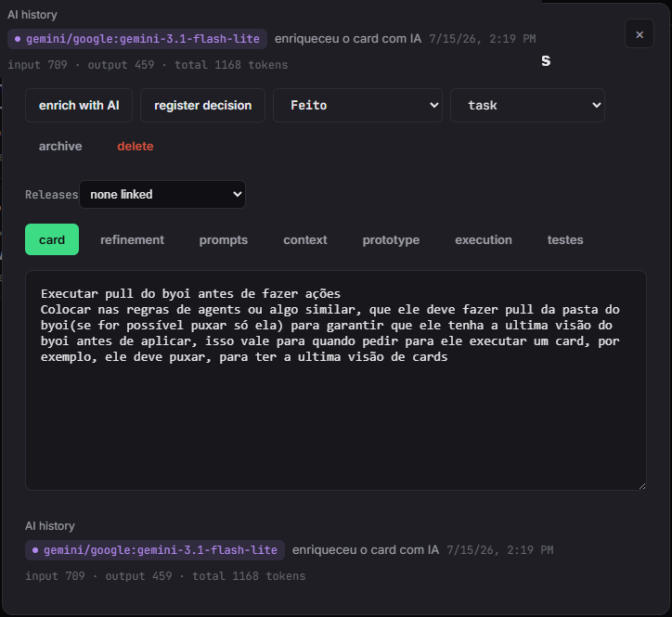Click the bottom 'enriqueceu o card com IA' text
672x617 pixels.
point(366,549)
